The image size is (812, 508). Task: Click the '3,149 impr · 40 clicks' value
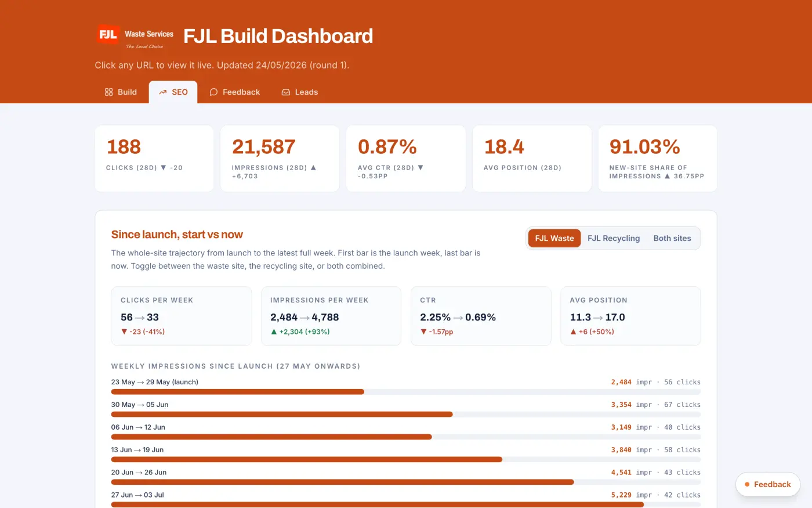(x=655, y=427)
